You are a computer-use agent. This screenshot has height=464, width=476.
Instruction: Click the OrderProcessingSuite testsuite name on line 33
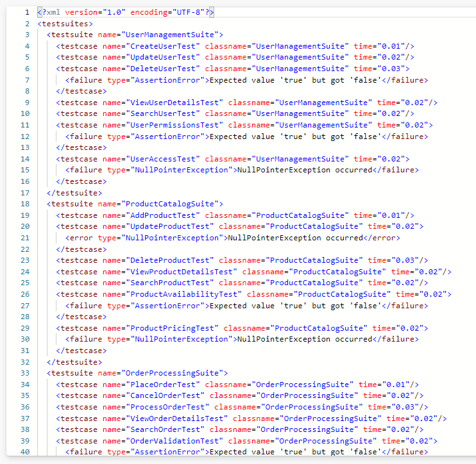tap(174, 374)
